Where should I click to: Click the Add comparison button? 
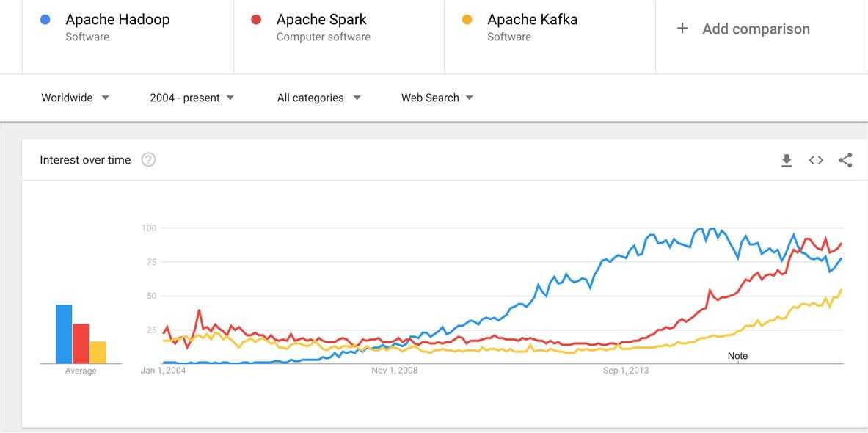coord(743,29)
